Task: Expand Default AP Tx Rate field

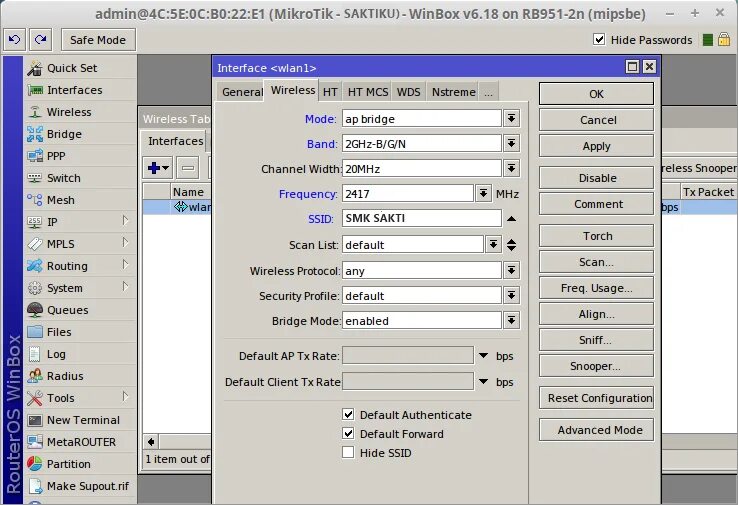Action: pos(483,356)
